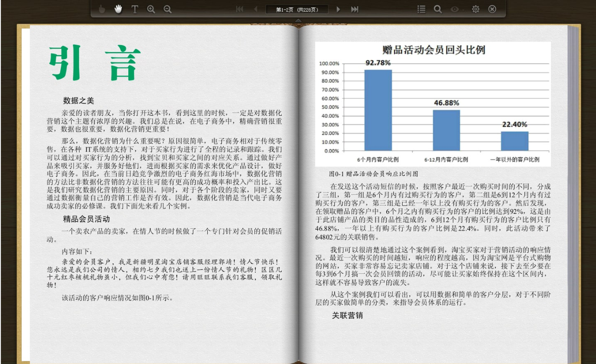The height and width of the screenshot is (364, 596).
Task: Select the text selection tool
Action: [135, 9]
